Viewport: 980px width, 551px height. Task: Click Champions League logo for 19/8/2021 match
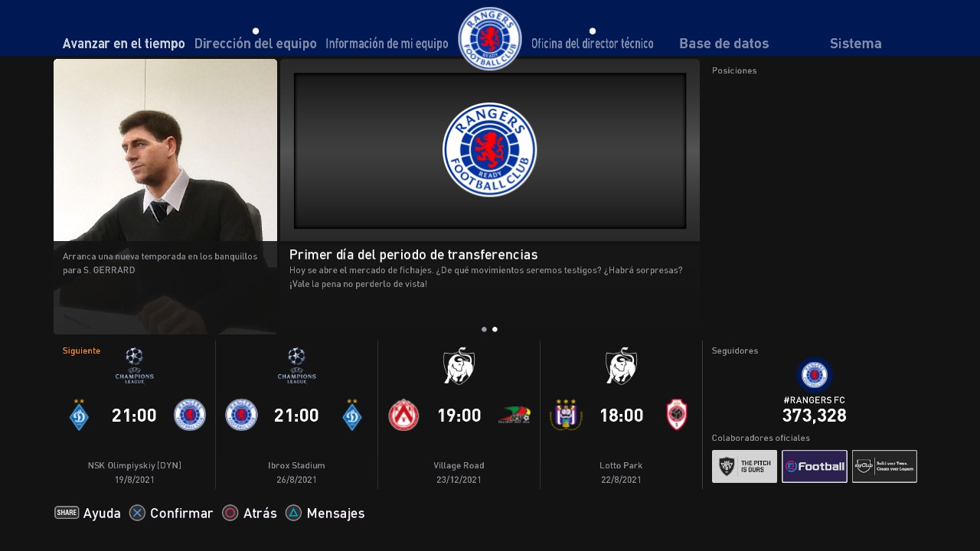(134, 365)
